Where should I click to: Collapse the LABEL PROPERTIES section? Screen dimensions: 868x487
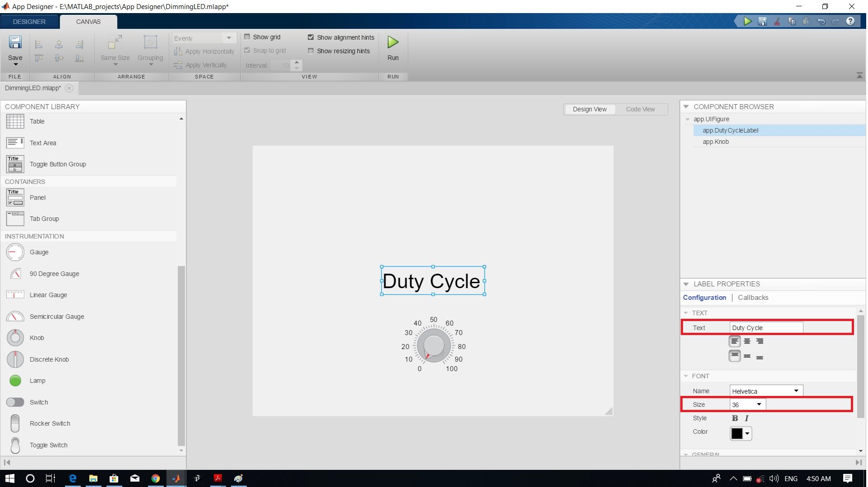686,284
